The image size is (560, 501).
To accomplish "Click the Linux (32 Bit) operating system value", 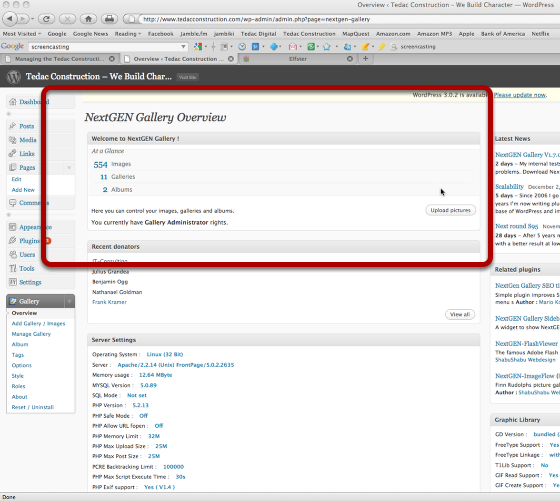I will (165, 354).
